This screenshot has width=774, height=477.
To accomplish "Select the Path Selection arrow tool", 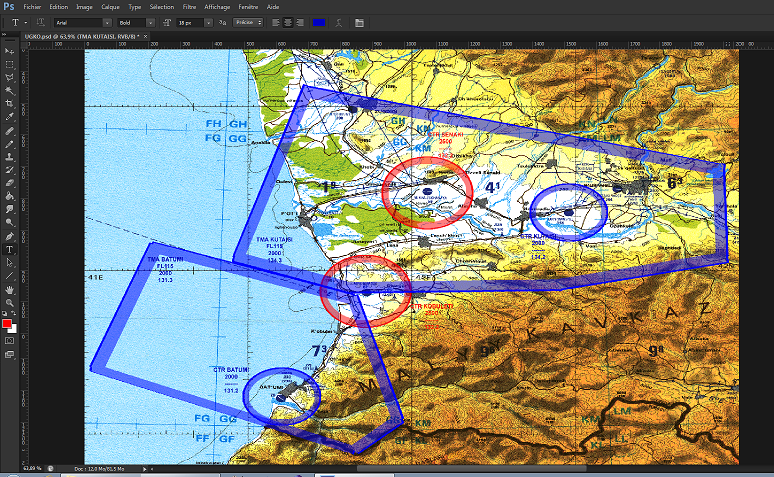I will tap(9, 263).
